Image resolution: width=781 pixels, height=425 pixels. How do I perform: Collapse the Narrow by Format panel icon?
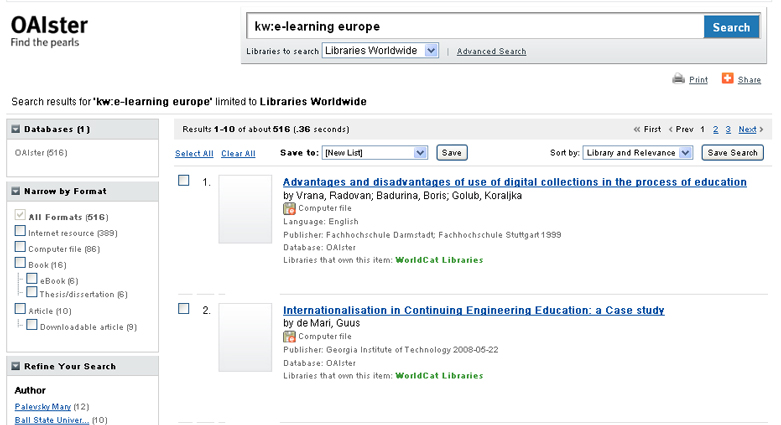click(16, 191)
